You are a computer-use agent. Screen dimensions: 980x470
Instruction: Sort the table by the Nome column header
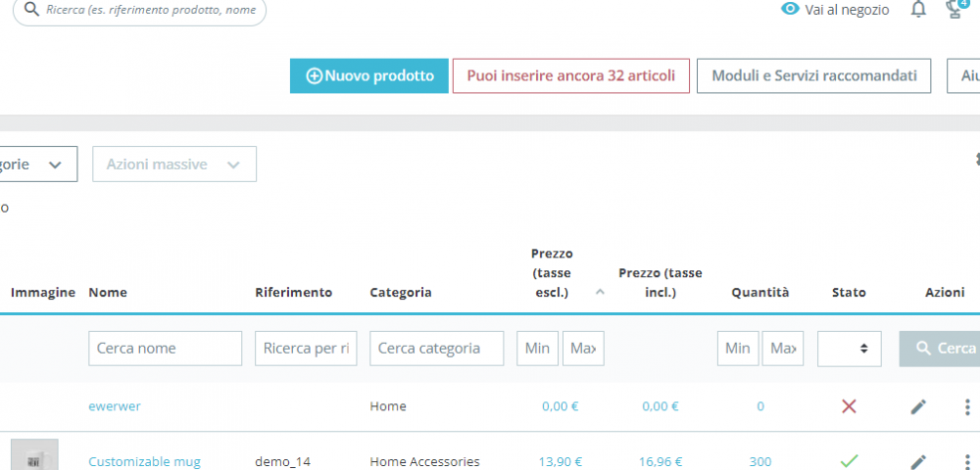pyautogui.click(x=108, y=292)
